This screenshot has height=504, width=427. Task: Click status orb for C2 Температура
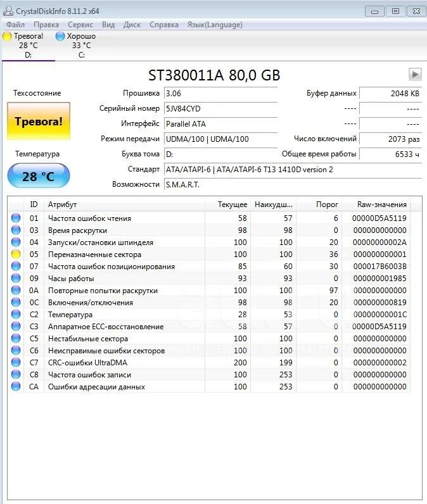click(x=16, y=314)
